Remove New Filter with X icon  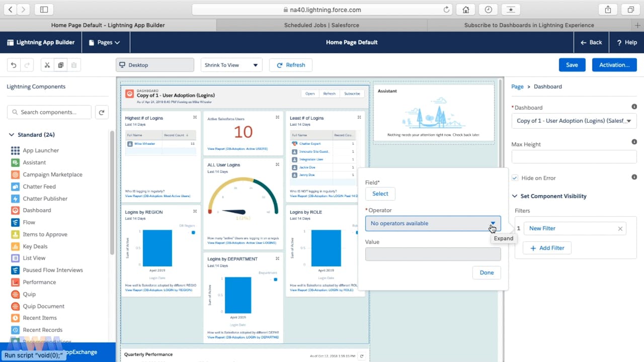point(620,229)
